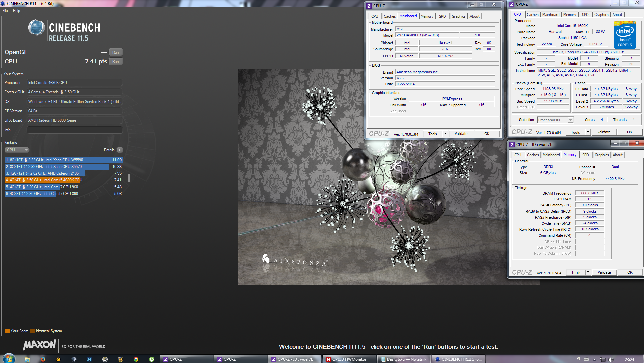Image resolution: width=644 pixels, height=363 pixels.
Task: Select ranking row AMD Opteron 2435
Action: coord(64,173)
